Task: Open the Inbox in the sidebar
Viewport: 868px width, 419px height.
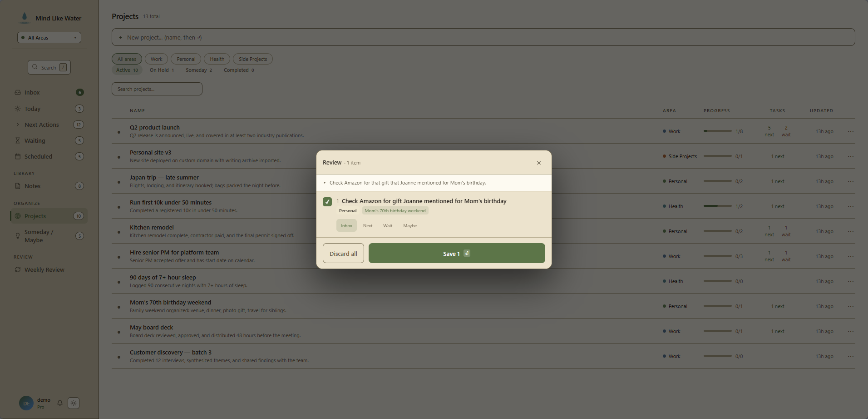Action: click(x=49, y=92)
